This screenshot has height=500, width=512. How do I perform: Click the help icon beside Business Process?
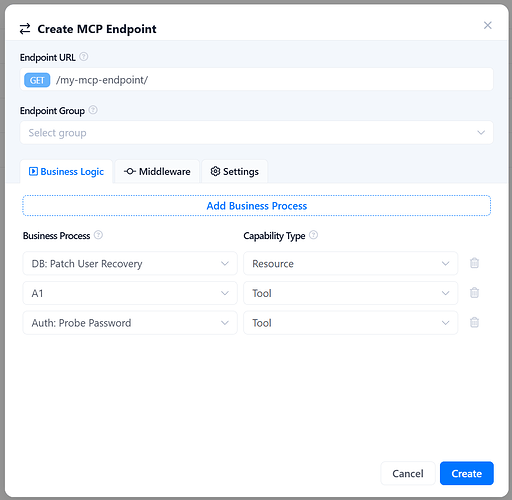pos(98,235)
